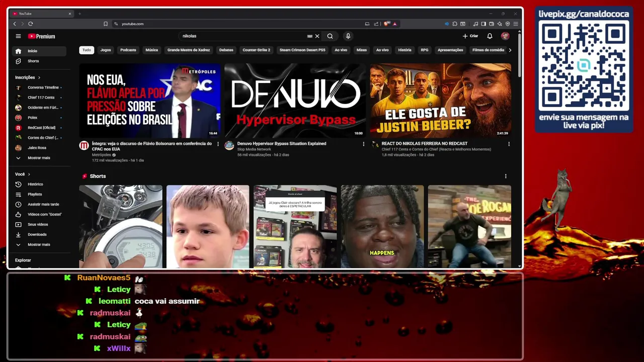The image size is (644, 362).
Task: Open the Joe Rogan Experience short
Action: pos(469,226)
